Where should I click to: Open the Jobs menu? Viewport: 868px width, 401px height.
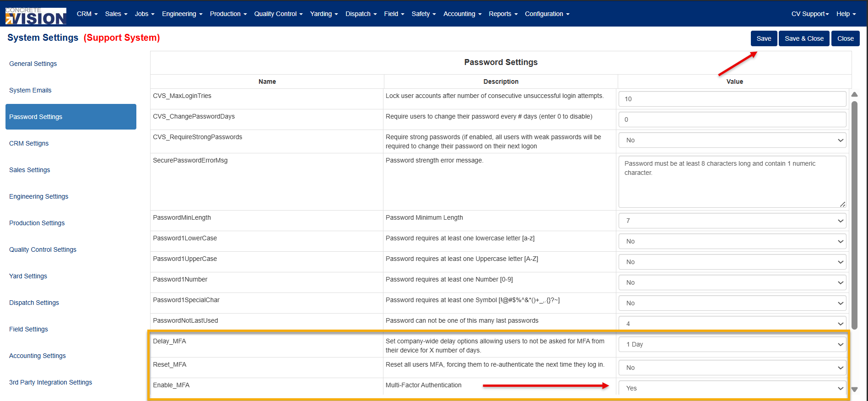[145, 14]
